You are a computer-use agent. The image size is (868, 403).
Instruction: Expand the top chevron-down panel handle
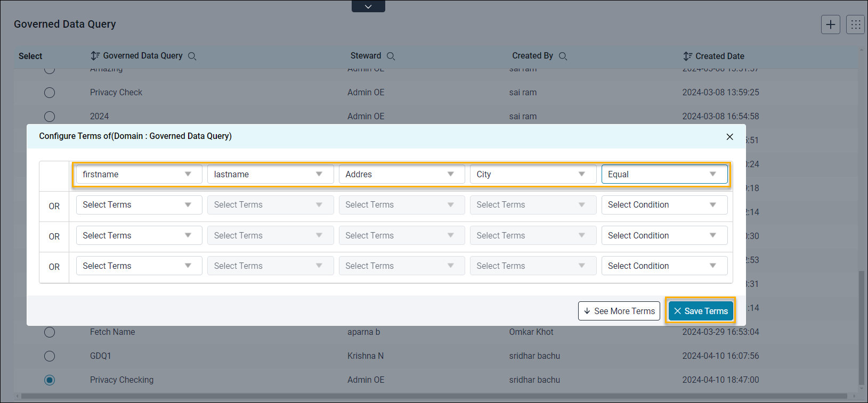368,6
